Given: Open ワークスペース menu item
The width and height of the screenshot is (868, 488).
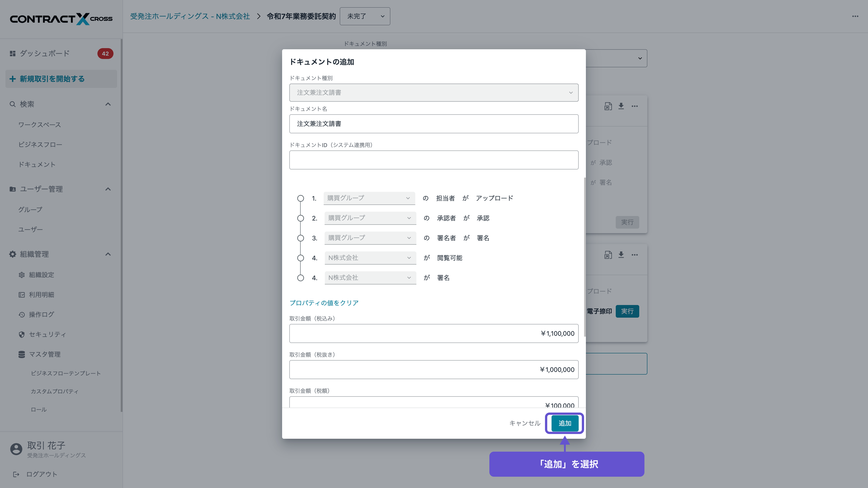Looking at the screenshot, I should point(39,125).
